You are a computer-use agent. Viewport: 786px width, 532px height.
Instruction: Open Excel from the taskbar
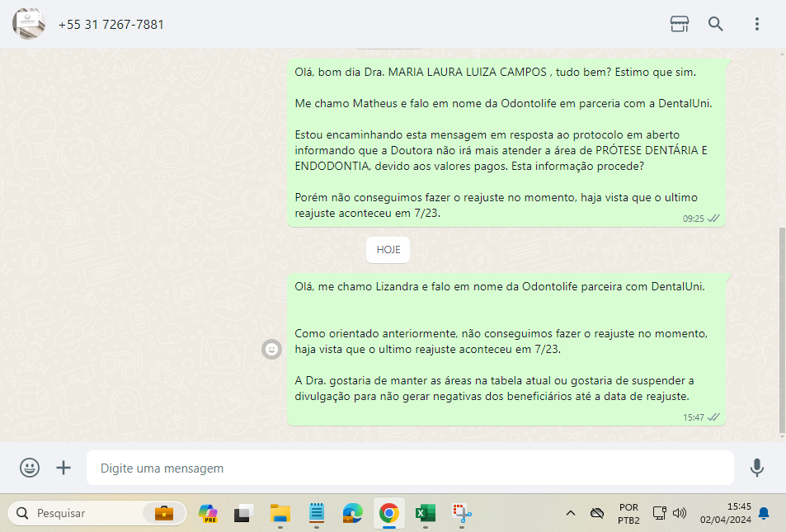tap(426, 514)
